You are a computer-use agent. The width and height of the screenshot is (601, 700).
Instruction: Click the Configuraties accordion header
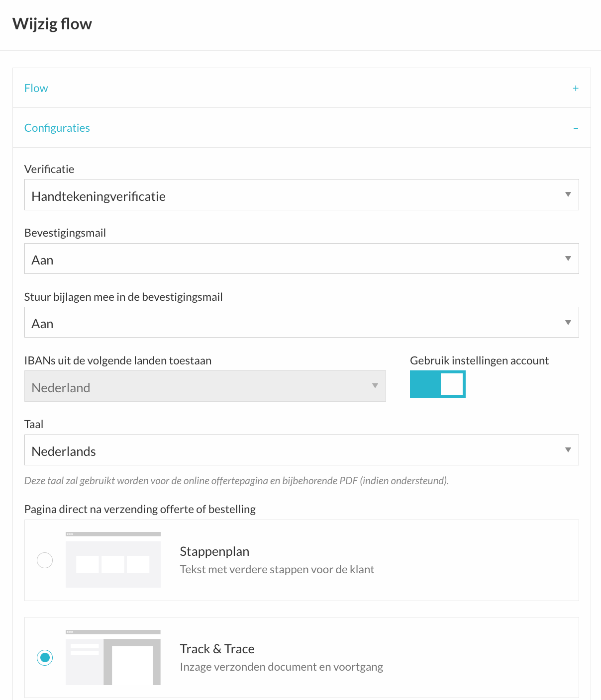[301, 128]
